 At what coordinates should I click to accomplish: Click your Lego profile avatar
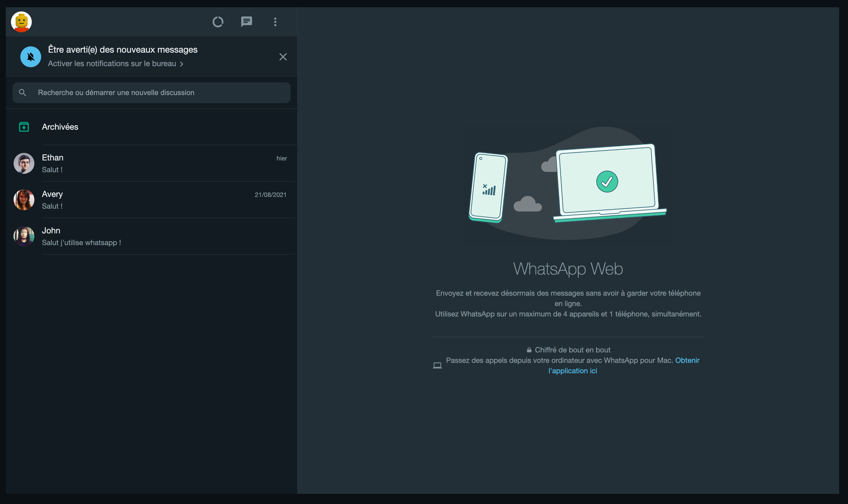21,22
